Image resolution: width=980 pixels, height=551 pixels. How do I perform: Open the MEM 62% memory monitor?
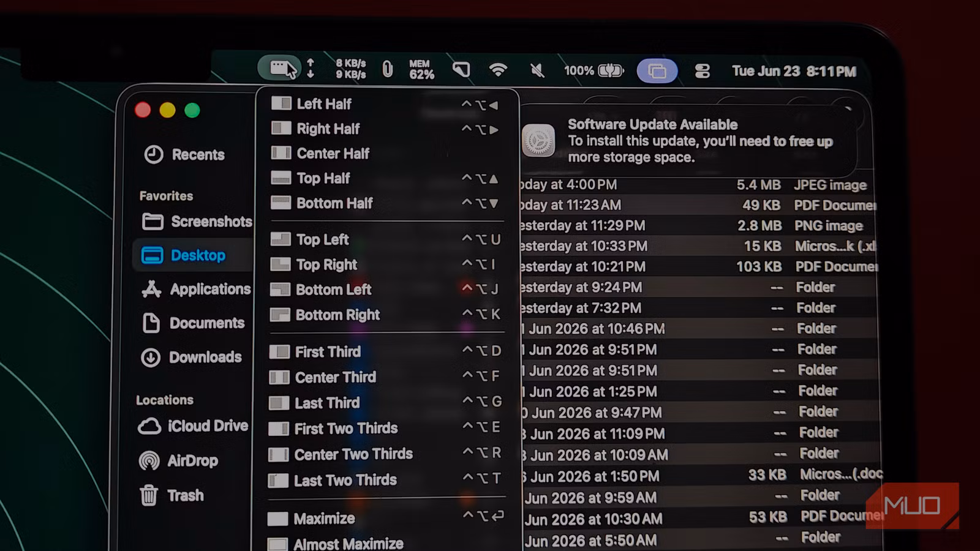421,69
